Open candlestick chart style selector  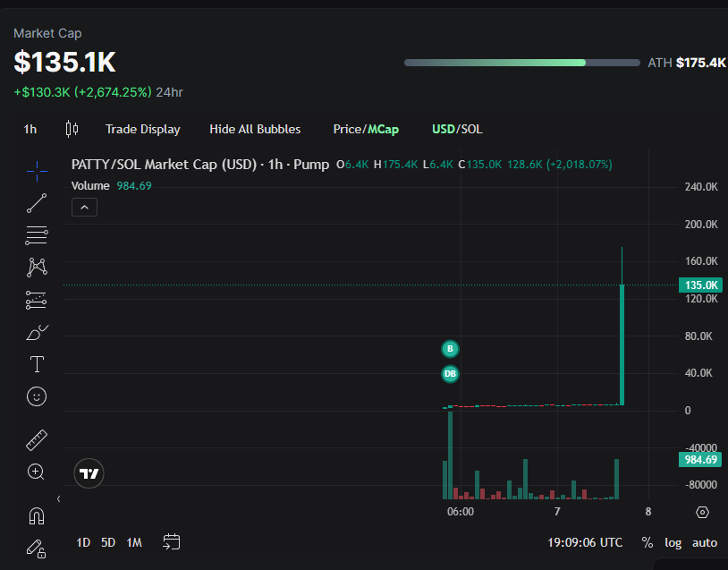[72, 129]
